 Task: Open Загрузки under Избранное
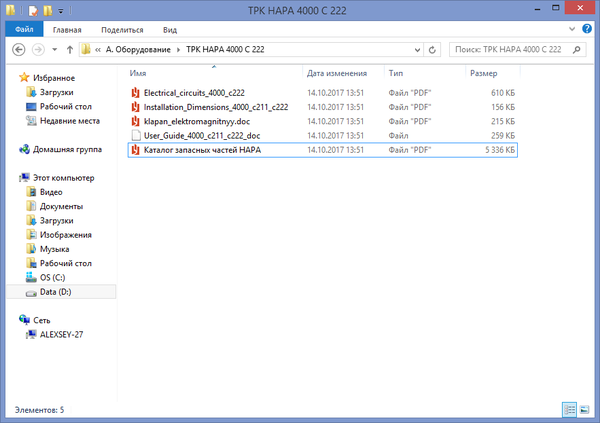(x=56, y=92)
